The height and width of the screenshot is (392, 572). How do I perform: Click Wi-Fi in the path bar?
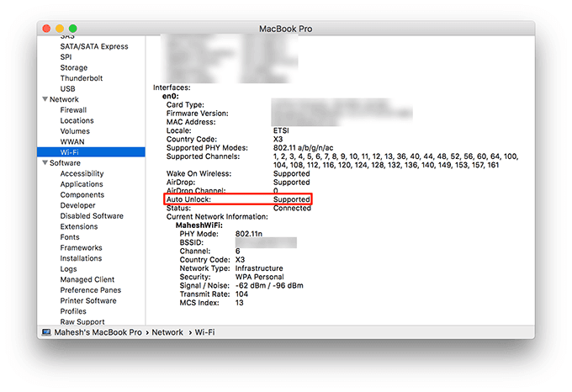point(204,332)
